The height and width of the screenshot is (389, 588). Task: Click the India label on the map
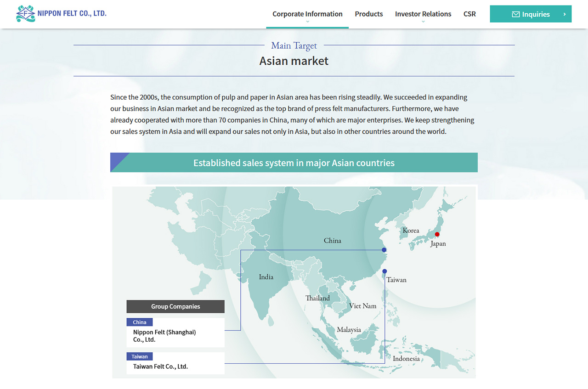(266, 277)
